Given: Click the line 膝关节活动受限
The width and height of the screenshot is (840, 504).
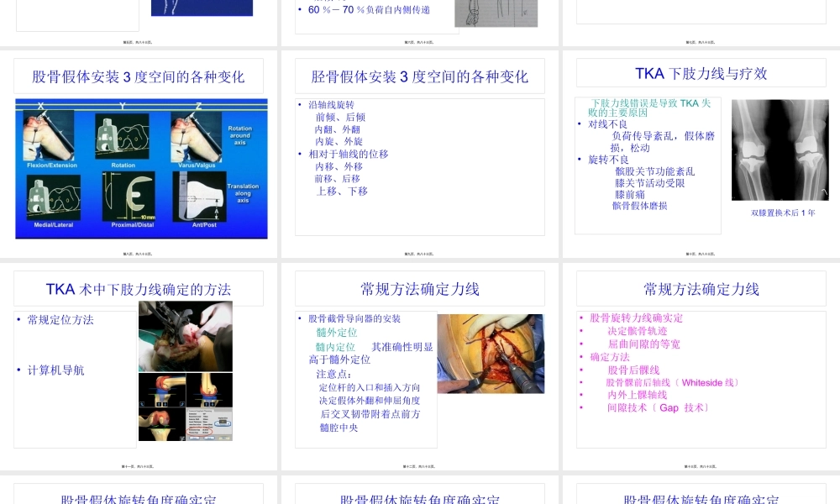Looking at the screenshot, I should tap(649, 183).
